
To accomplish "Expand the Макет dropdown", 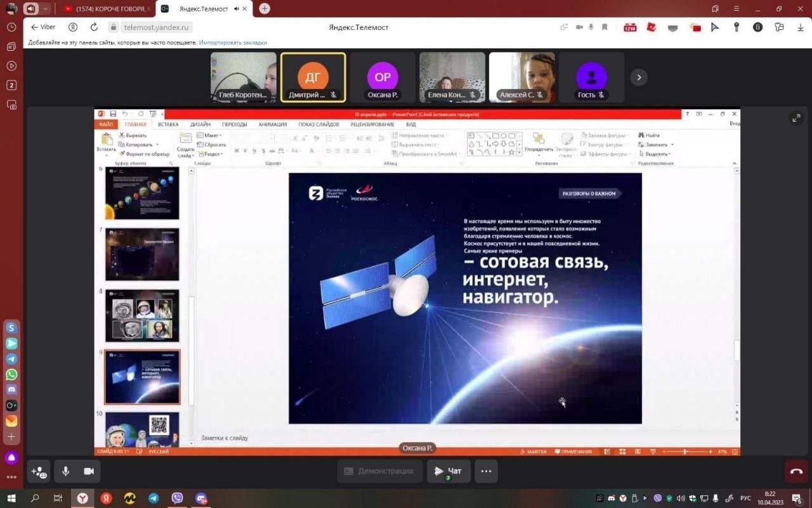I will [x=209, y=135].
